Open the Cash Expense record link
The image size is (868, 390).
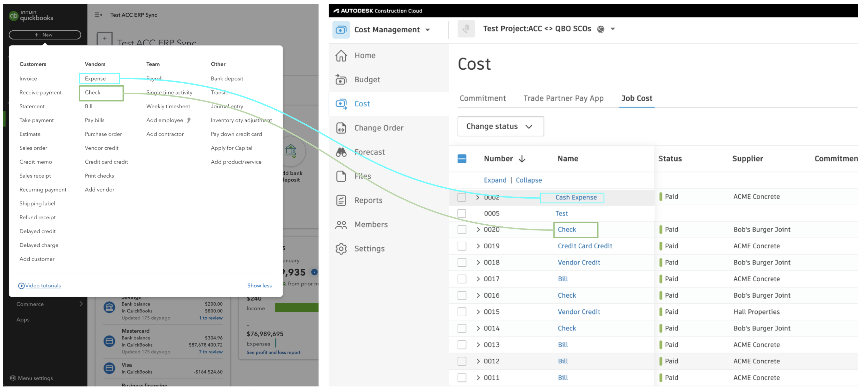(x=576, y=198)
